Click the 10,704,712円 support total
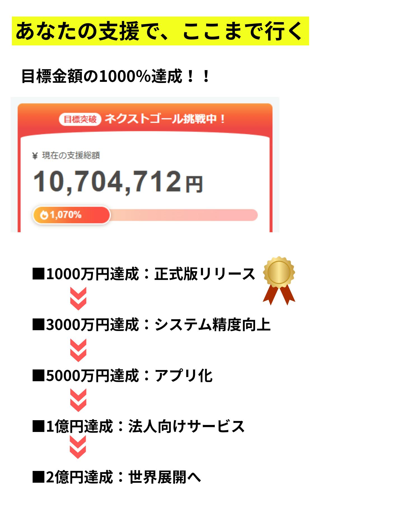Image resolution: width=420 pixels, height=511 pixels. 118,182
